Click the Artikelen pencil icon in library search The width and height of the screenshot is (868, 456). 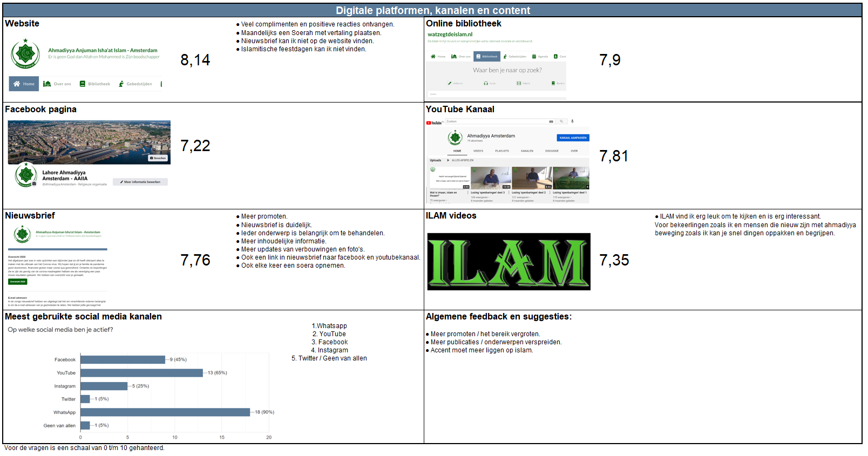450,83
